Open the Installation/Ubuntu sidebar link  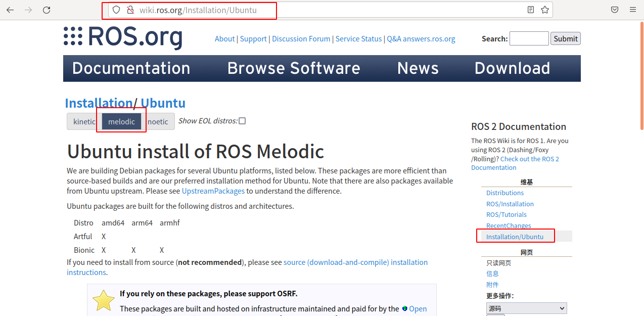[x=515, y=237]
